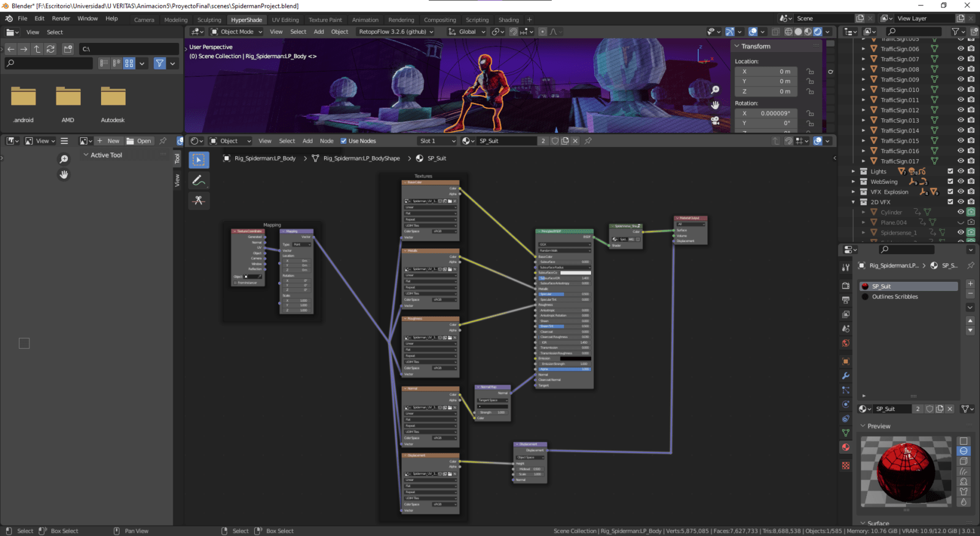Select the Links Cut tool
The height and width of the screenshot is (536, 980).
click(x=198, y=200)
